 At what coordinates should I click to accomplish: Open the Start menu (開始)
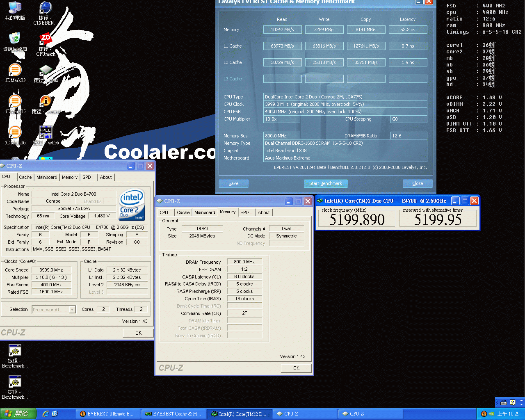(x=18, y=414)
